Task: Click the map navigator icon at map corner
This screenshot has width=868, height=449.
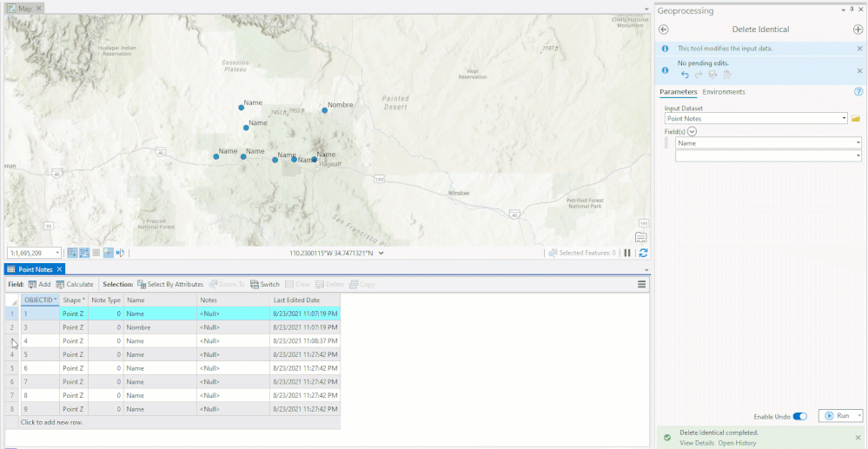Action: pyautogui.click(x=640, y=237)
